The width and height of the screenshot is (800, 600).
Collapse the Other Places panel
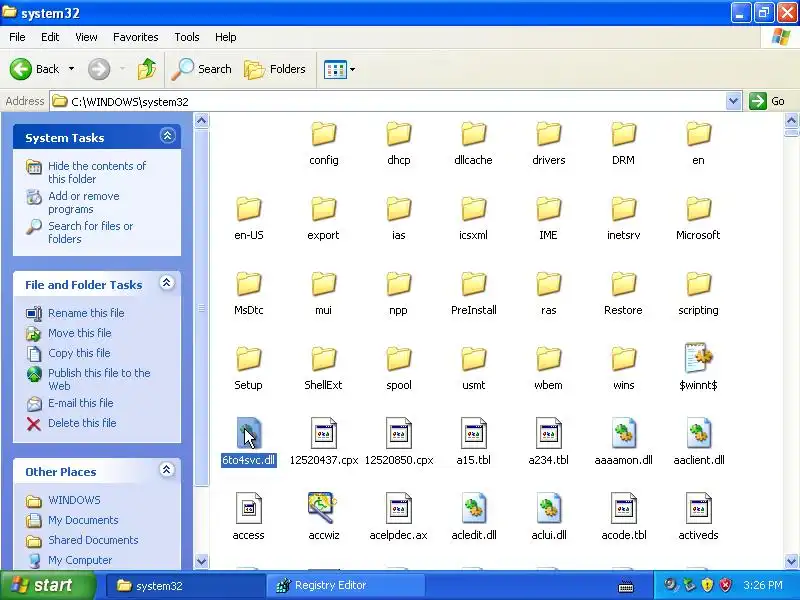point(166,470)
